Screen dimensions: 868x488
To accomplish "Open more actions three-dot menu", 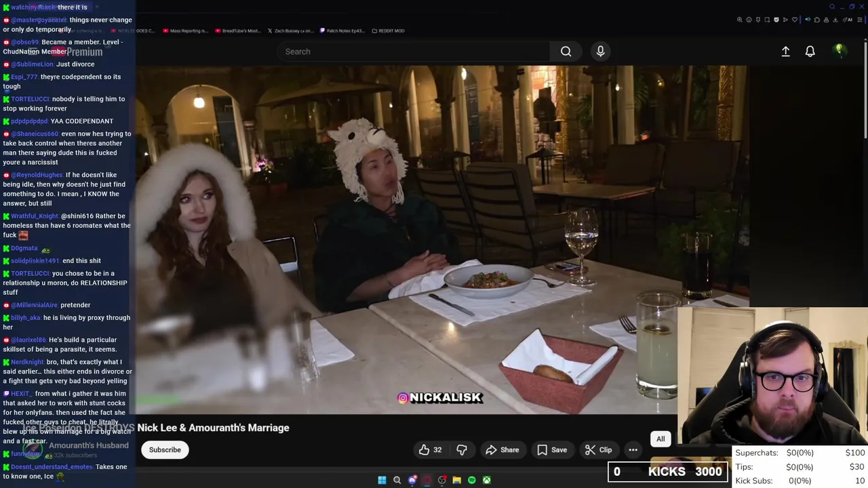I will point(633,449).
